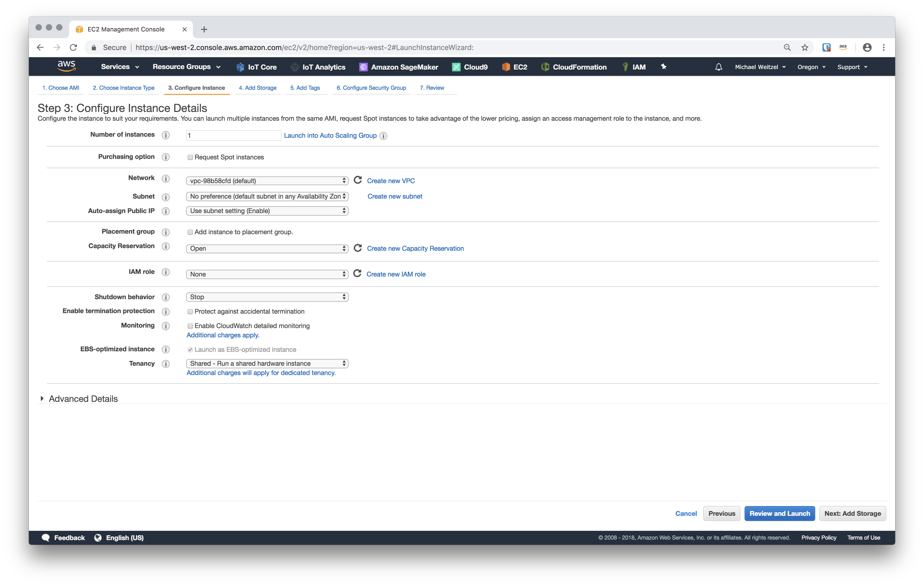The image size is (924, 586).
Task: Open the CloudFormation shortcut
Action: coord(574,67)
